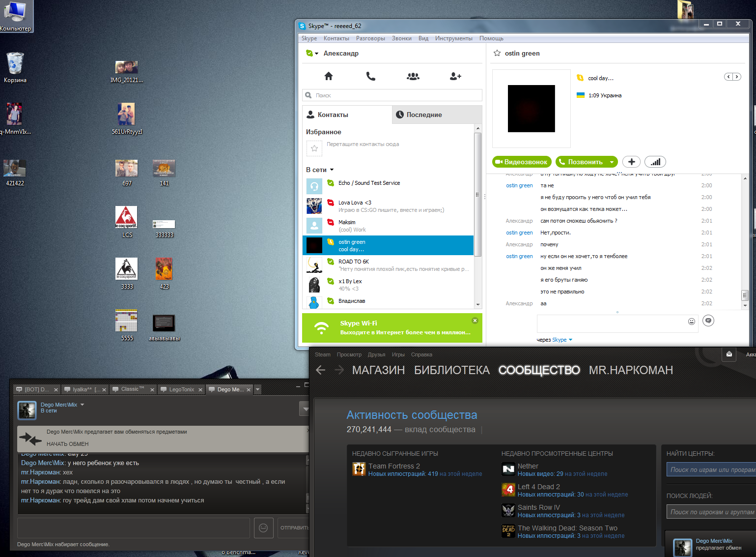Open Skype Разговоры menu
Viewport: 756px width, 557px height.
(370, 38)
